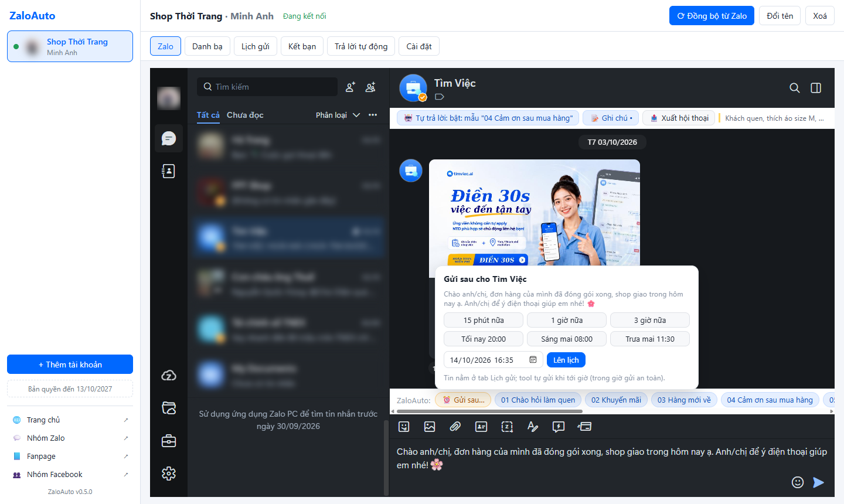Open the three-dot more options menu

[x=373, y=115]
